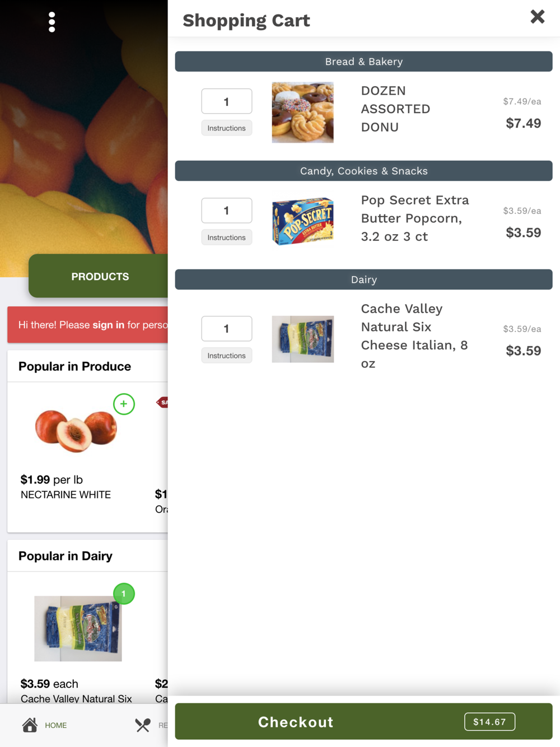Add Instructions for the donuts item
Screen dimensions: 560x747
[x=226, y=128]
